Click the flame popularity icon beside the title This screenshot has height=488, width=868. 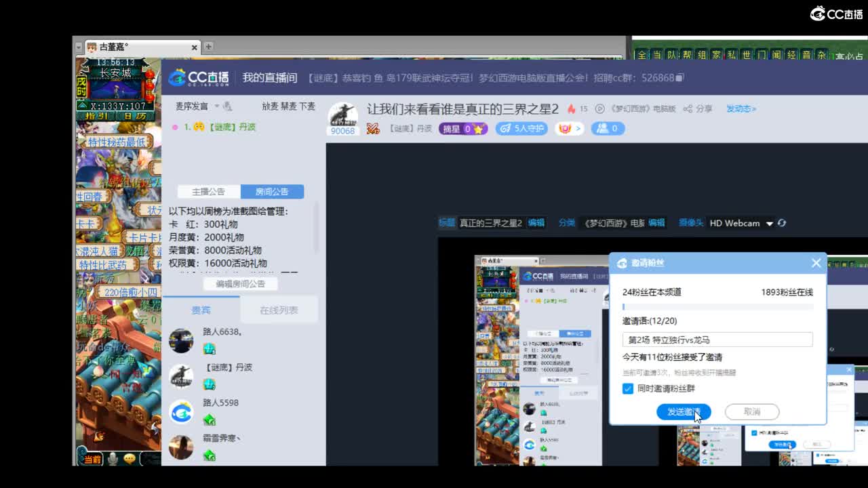point(571,108)
